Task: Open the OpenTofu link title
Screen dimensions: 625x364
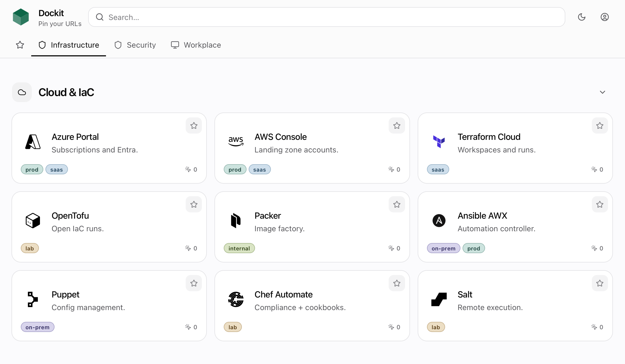Action: point(70,216)
